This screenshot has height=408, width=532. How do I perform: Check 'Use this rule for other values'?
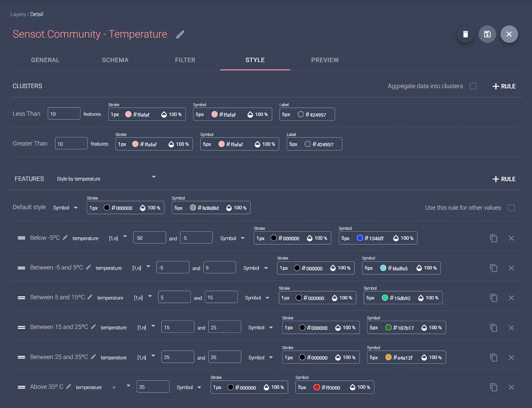(511, 207)
